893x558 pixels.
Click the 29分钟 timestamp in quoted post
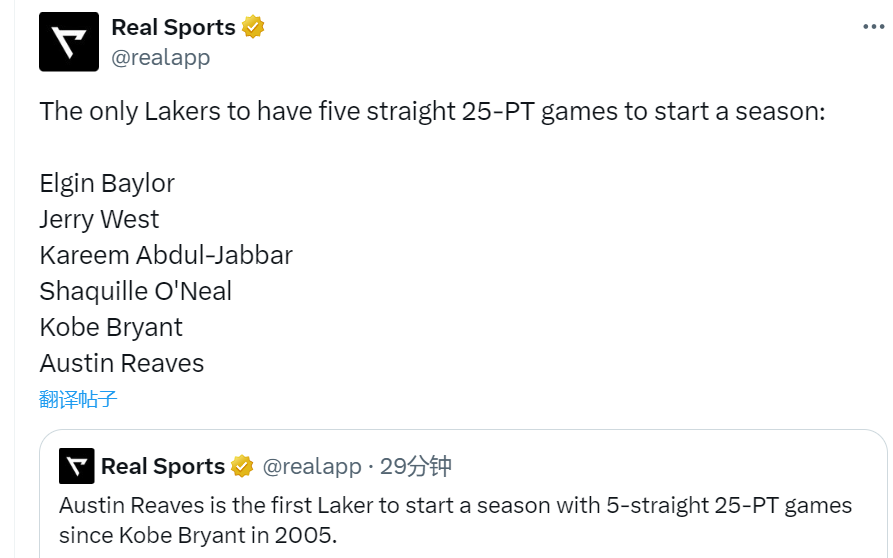(x=416, y=466)
